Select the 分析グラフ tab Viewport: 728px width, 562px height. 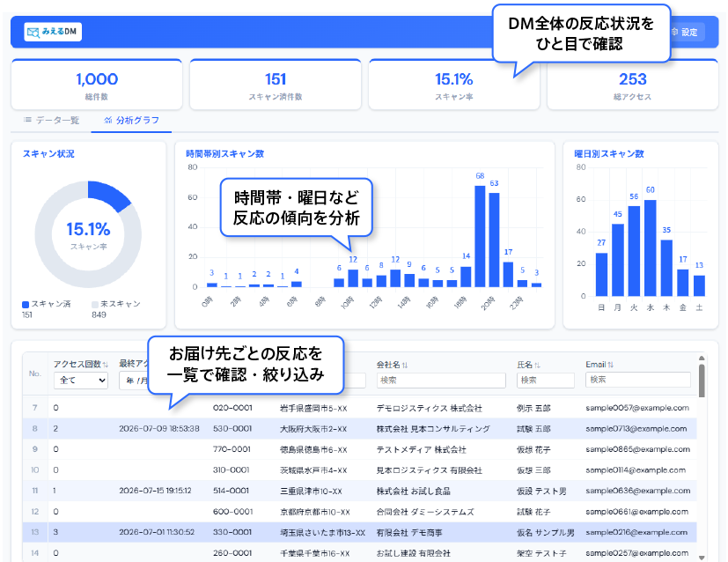click(x=131, y=121)
